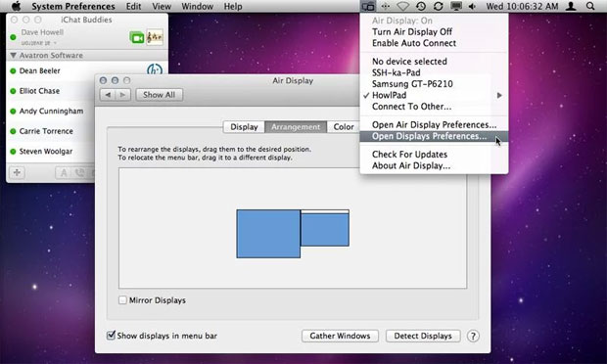Choose Open Air Display Preferences...
The image size is (607, 364).
(434, 124)
